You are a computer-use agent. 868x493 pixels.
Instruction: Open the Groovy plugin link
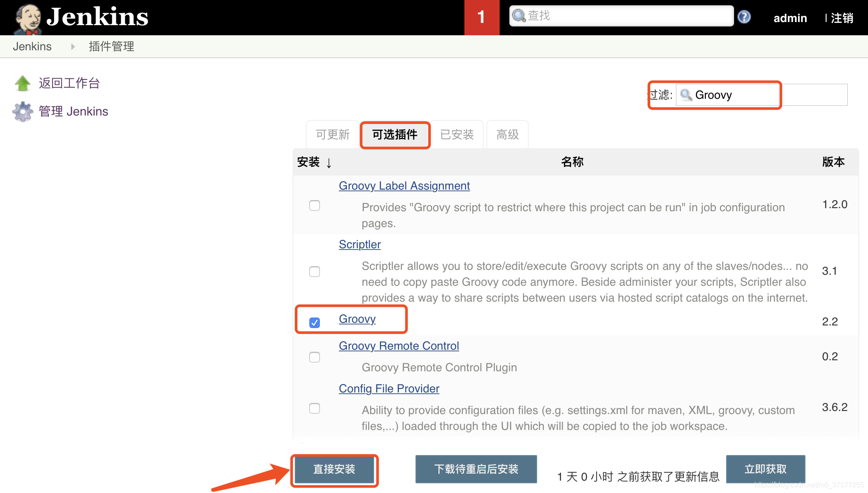[357, 319]
